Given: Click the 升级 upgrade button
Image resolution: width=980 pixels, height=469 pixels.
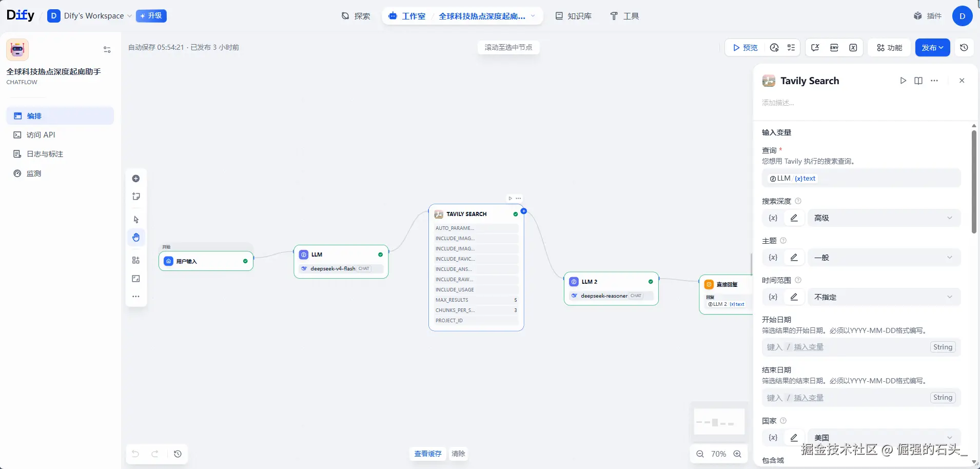Looking at the screenshot, I should (x=151, y=16).
